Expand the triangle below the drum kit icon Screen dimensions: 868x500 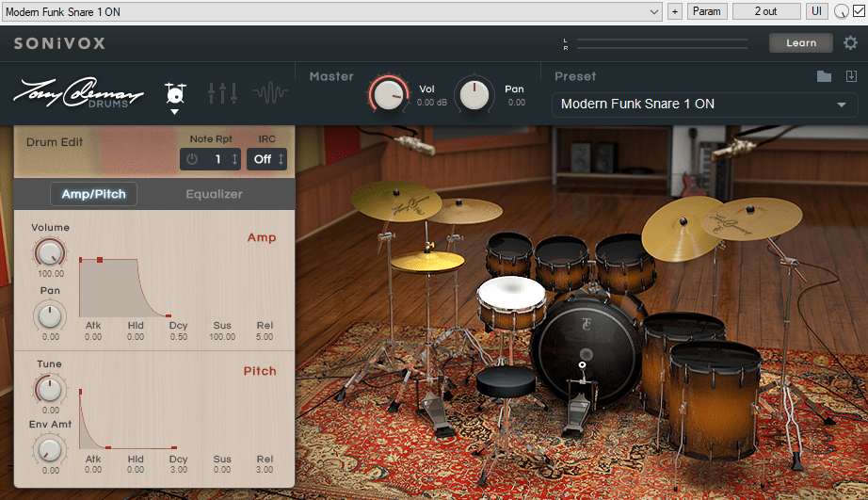(x=174, y=112)
